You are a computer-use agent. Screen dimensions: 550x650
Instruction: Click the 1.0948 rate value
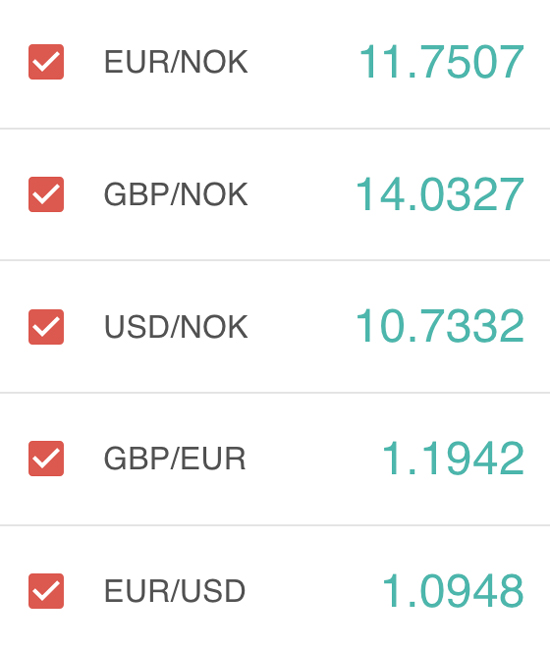pyautogui.click(x=453, y=591)
